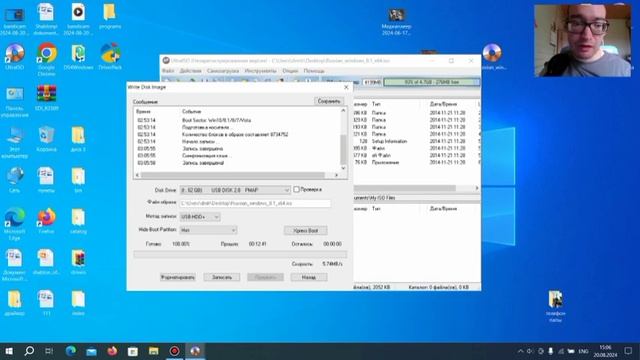
Task: Select Этот компьютер desktop icon
Action: click(x=15, y=142)
